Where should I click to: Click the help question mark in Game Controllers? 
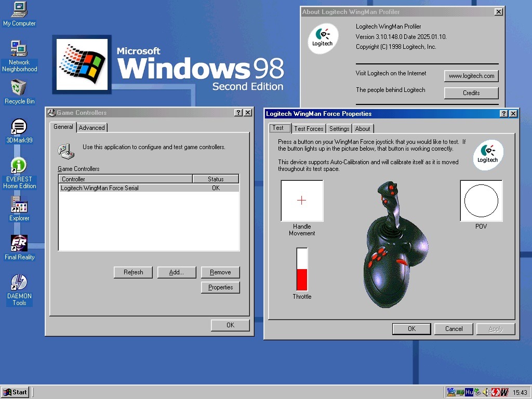[x=238, y=113]
